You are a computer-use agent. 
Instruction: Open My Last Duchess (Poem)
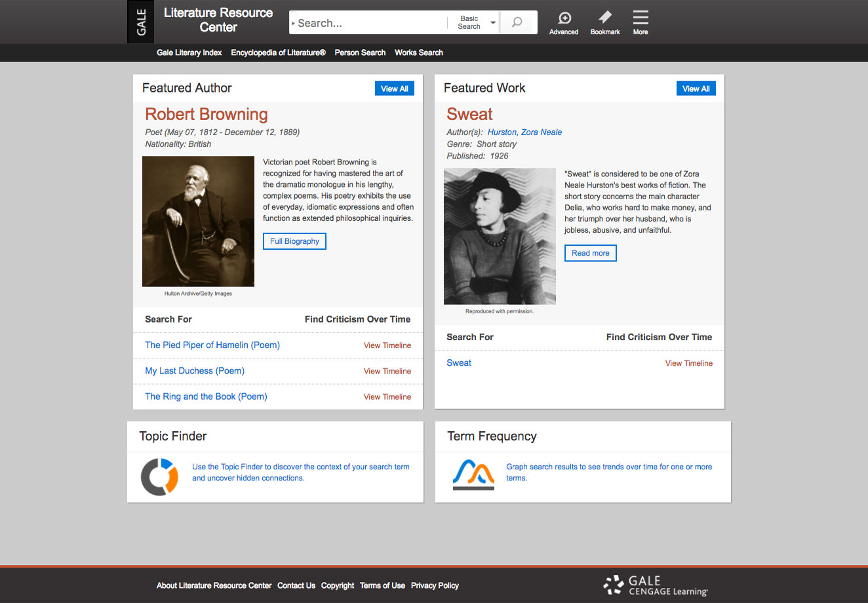[195, 370]
